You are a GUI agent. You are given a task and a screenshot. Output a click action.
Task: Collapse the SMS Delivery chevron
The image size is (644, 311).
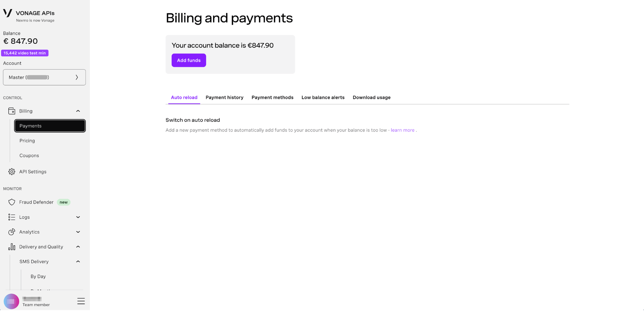(x=78, y=262)
